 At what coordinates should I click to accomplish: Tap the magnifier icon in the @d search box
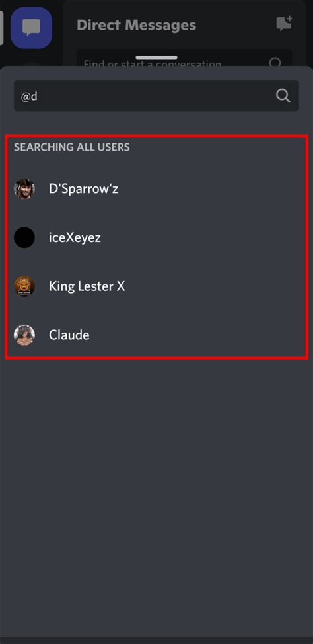point(283,96)
